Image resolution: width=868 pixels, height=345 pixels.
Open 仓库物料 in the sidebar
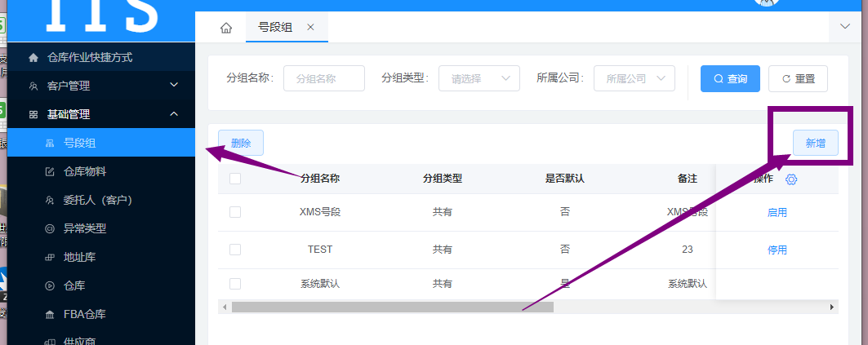[85, 171]
